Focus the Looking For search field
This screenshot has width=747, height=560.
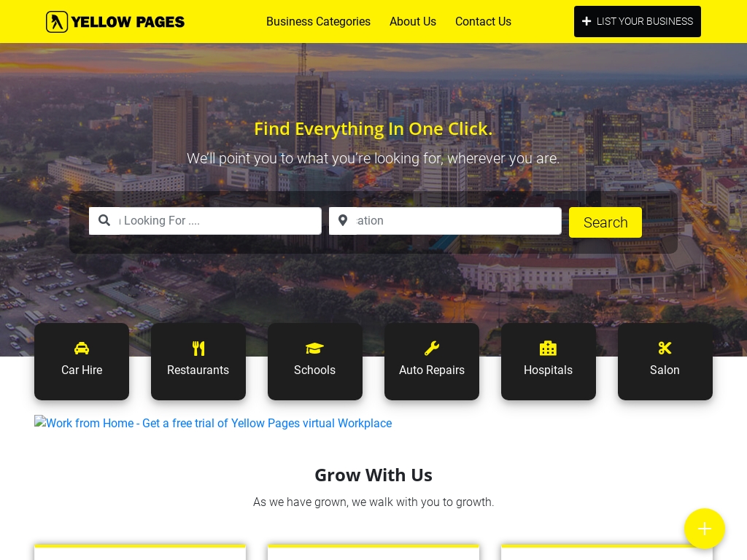click(x=205, y=220)
